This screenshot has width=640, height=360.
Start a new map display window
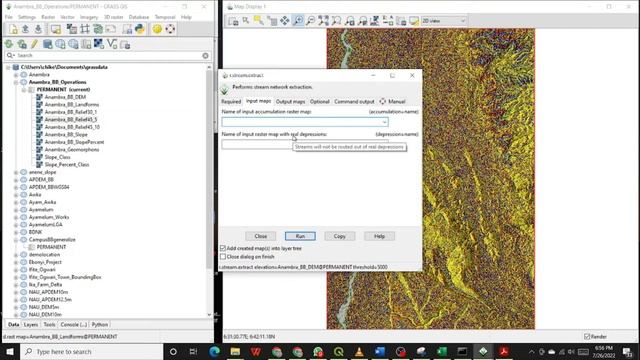tap(56, 29)
